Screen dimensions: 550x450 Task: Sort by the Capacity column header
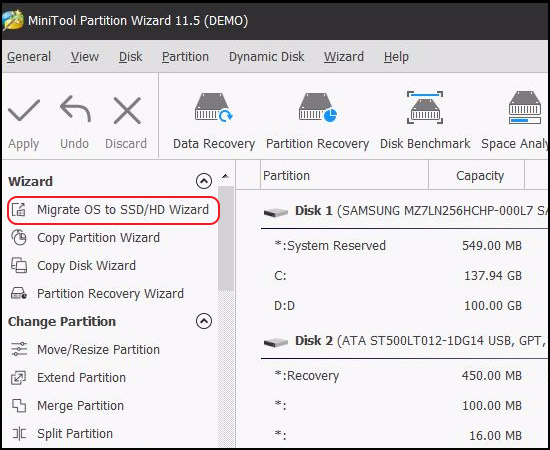(476, 175)
